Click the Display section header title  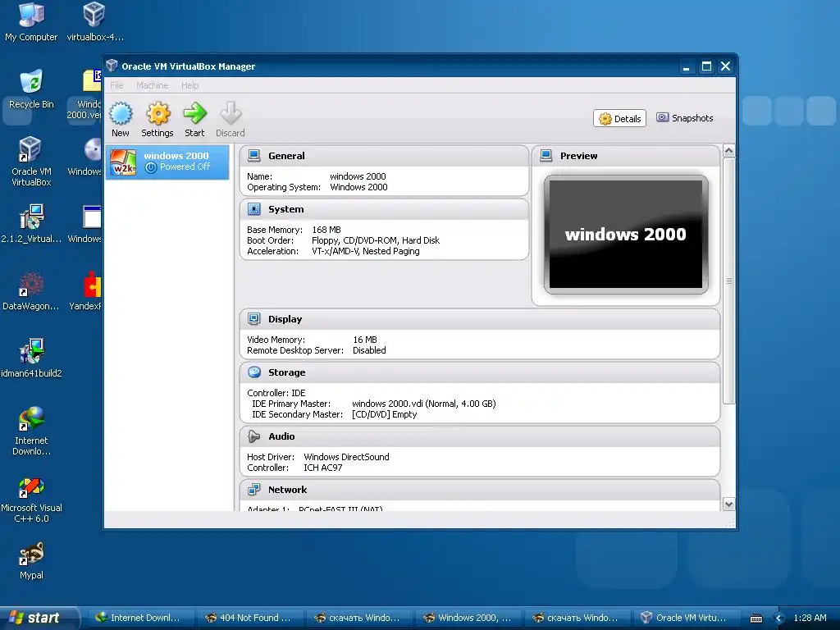click(x=285, y=319)
